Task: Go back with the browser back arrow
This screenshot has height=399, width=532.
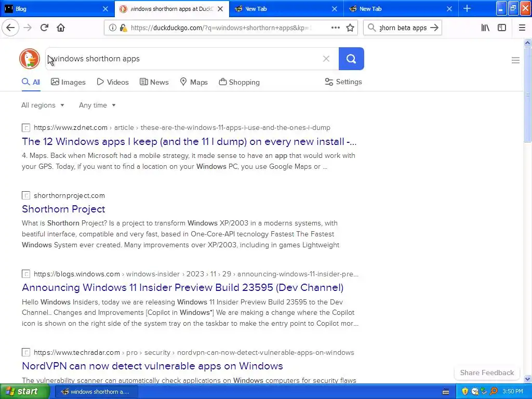Action: coord(10,28)
